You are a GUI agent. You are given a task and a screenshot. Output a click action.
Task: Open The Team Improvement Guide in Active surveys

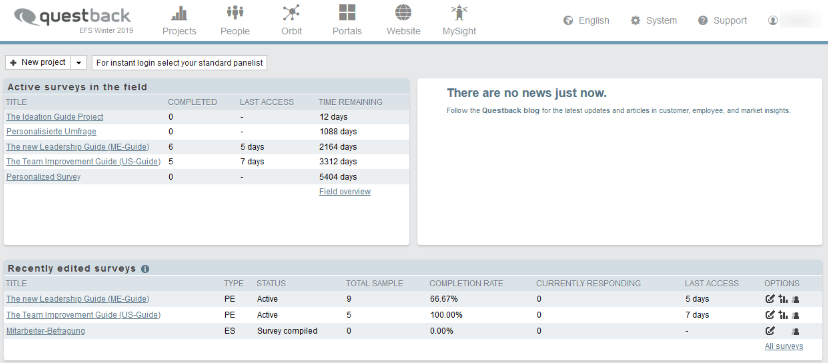coord(83,162)
